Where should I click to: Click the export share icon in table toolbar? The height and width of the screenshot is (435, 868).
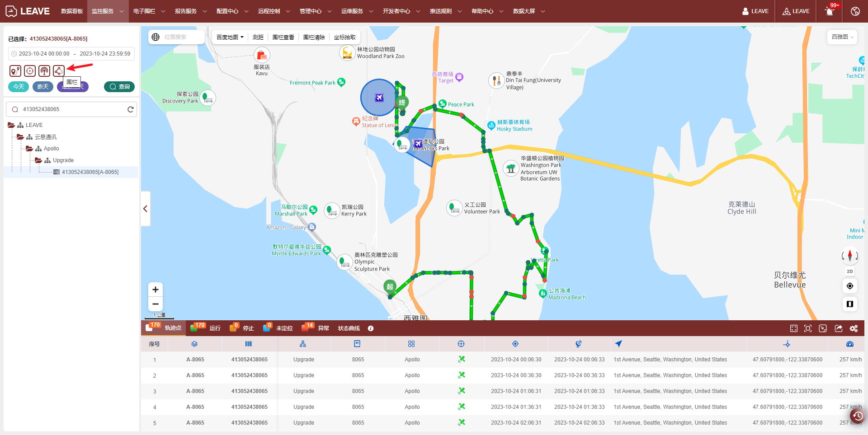click(x=838, y=328)
